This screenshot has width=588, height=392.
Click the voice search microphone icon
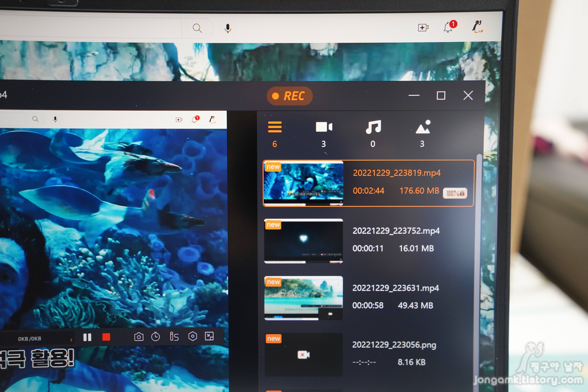point(228,28)
